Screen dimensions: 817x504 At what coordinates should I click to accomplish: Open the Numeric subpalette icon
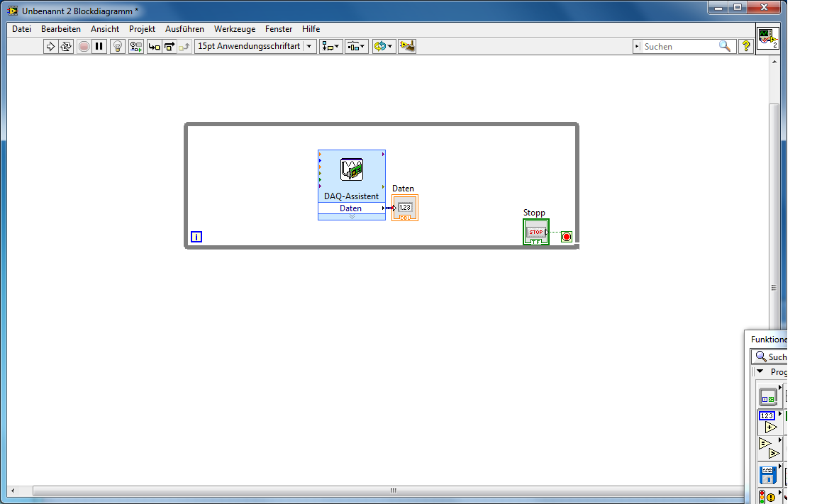[x=768, y=422]
